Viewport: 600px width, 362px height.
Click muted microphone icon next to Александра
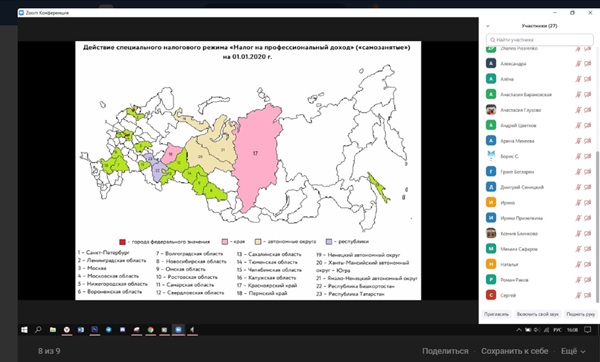click(x=578, y=64)
